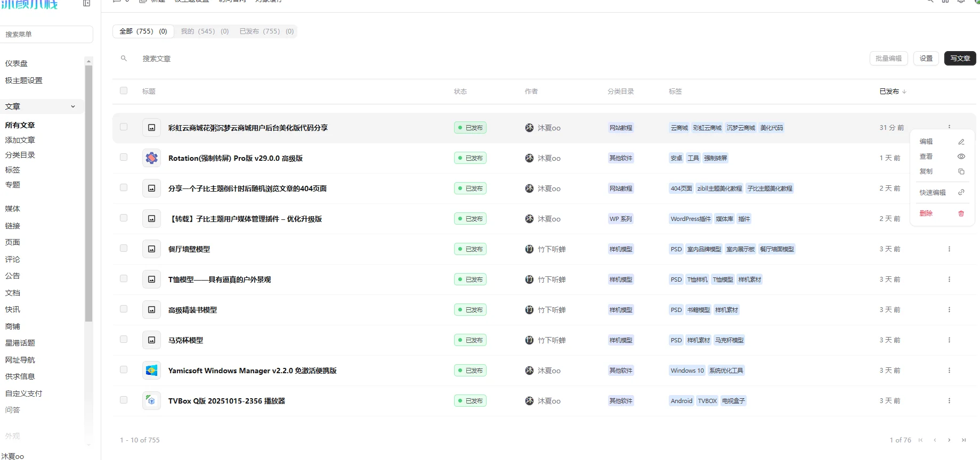Collapse the 文章 section in the sidebar
The image size is (980, 460).
click(73, 106)
